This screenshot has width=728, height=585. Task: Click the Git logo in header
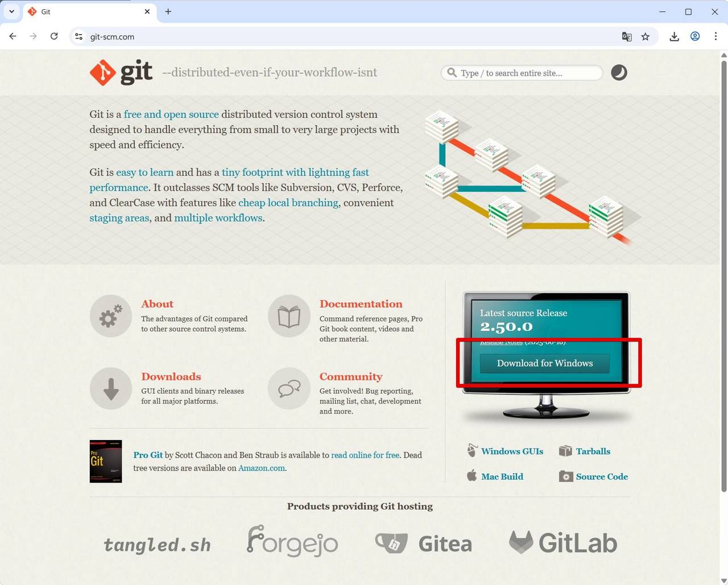[121, 72]
